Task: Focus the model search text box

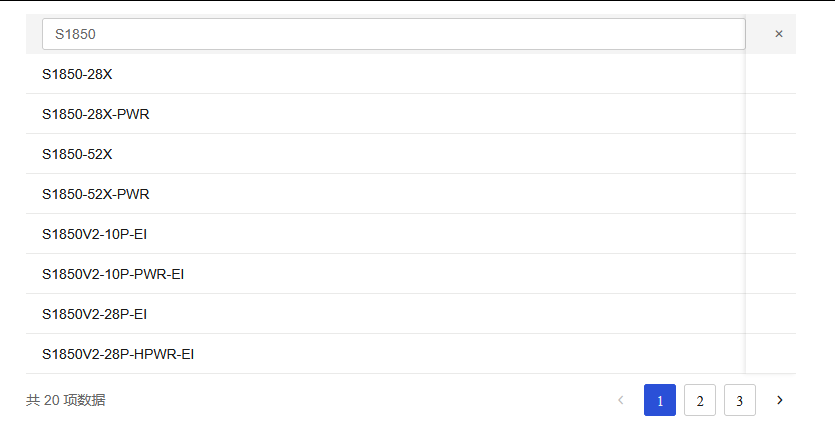Action: pos(393,34)
